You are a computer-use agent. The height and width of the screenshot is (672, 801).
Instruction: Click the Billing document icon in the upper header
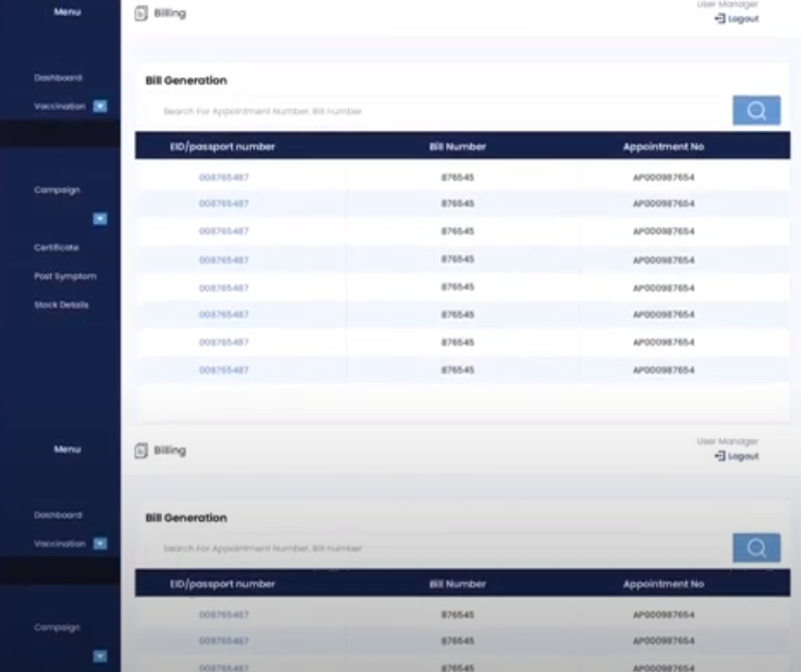pos(141,13)
